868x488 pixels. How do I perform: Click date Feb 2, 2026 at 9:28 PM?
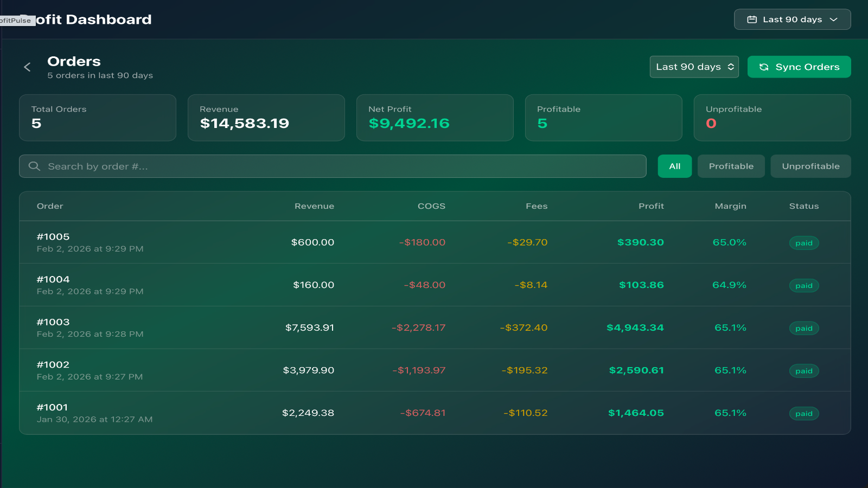pyautogui.click(x=90, y=334)
